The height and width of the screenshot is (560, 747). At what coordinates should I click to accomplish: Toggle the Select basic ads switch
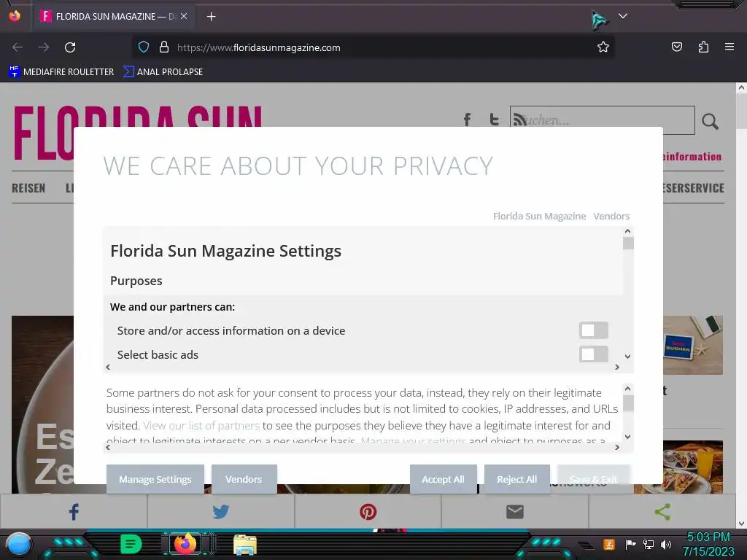594,354
